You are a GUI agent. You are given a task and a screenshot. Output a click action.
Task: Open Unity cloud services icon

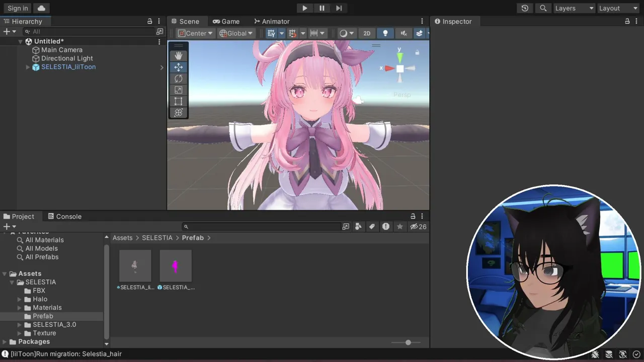tap(41, 8)
